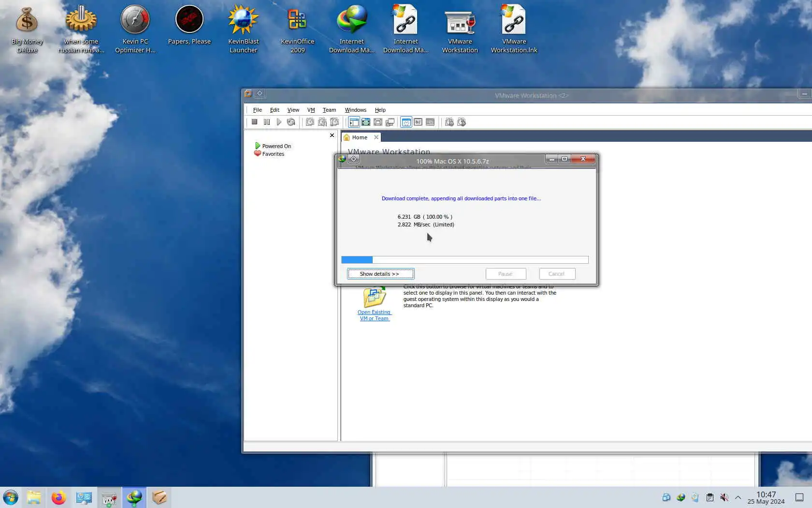Click the Power On play icon in VMware toolbar
The height and width of the screenshot is (508, 812).
279,122
